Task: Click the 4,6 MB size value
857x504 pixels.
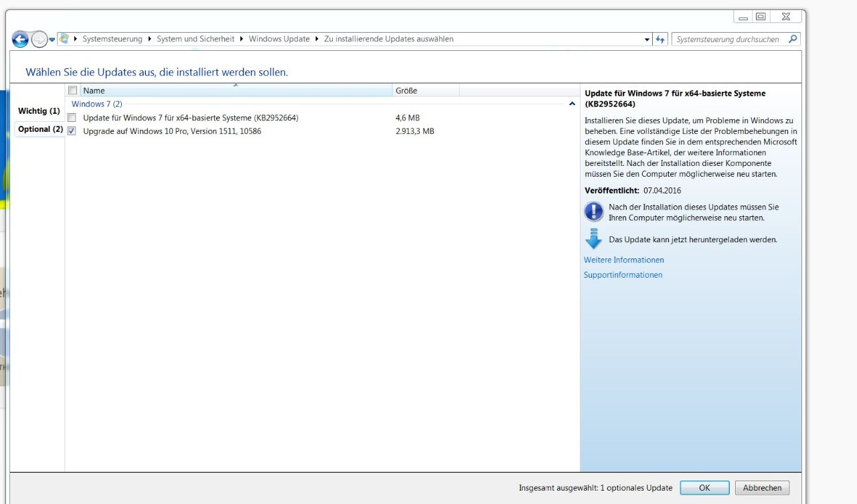Action: 408,118
